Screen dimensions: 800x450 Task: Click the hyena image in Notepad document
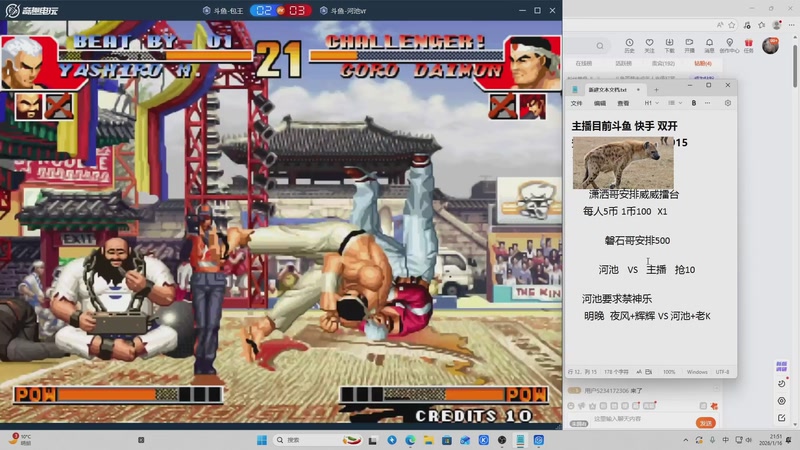[623, 163]
